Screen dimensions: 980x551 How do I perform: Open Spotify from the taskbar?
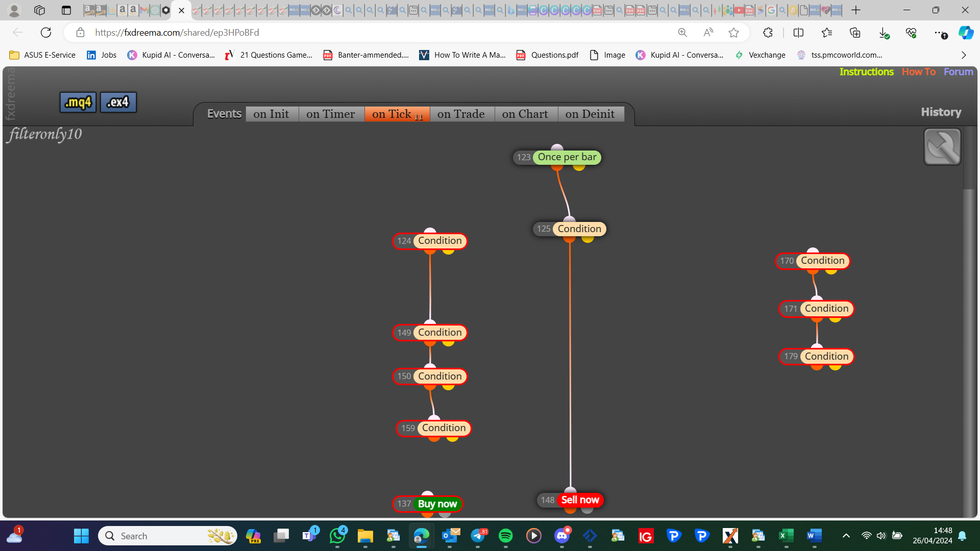tap(505, 536)
